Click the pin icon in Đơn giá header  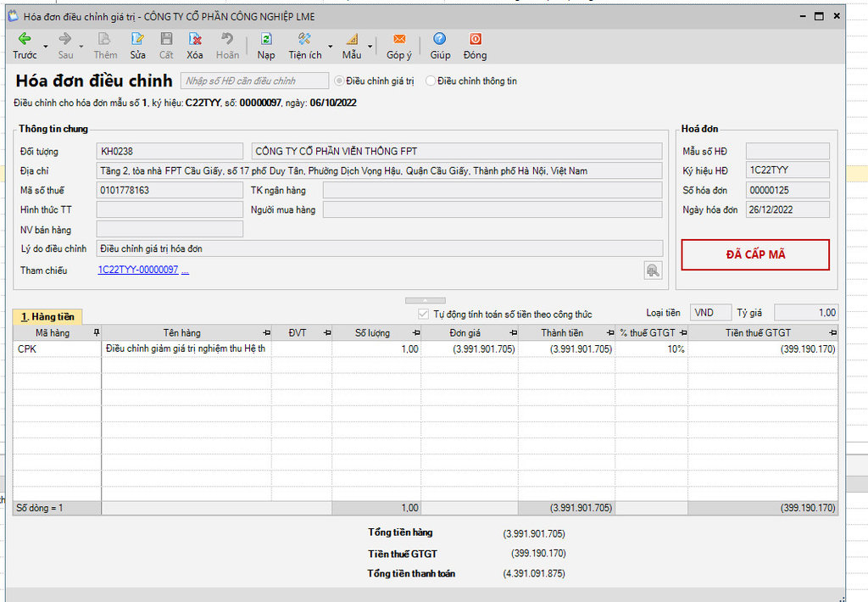click(x=513, y=333)
